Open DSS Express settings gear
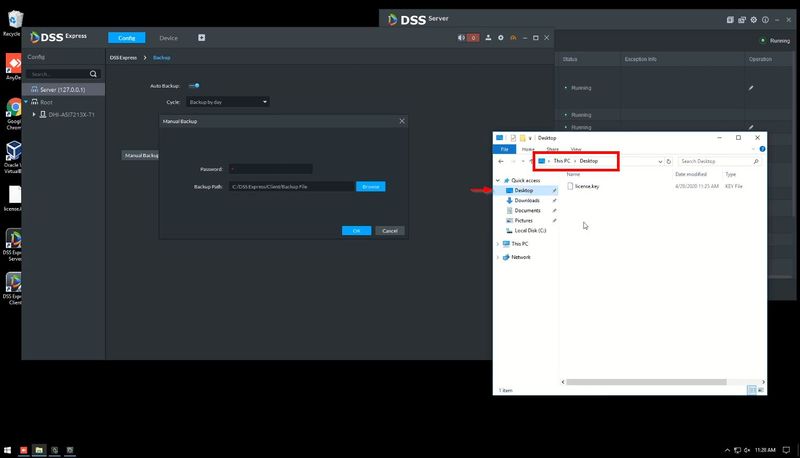 click(x=501, y=38)
